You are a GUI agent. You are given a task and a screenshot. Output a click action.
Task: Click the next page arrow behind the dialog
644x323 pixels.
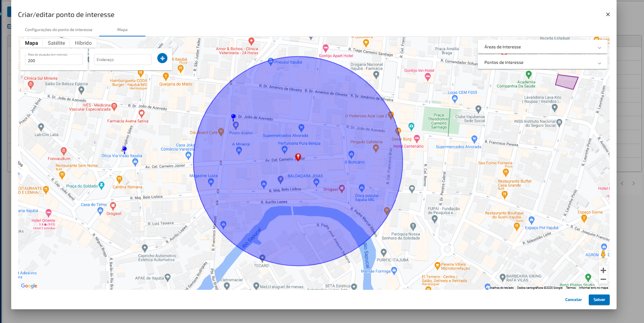tap(634, 183)
